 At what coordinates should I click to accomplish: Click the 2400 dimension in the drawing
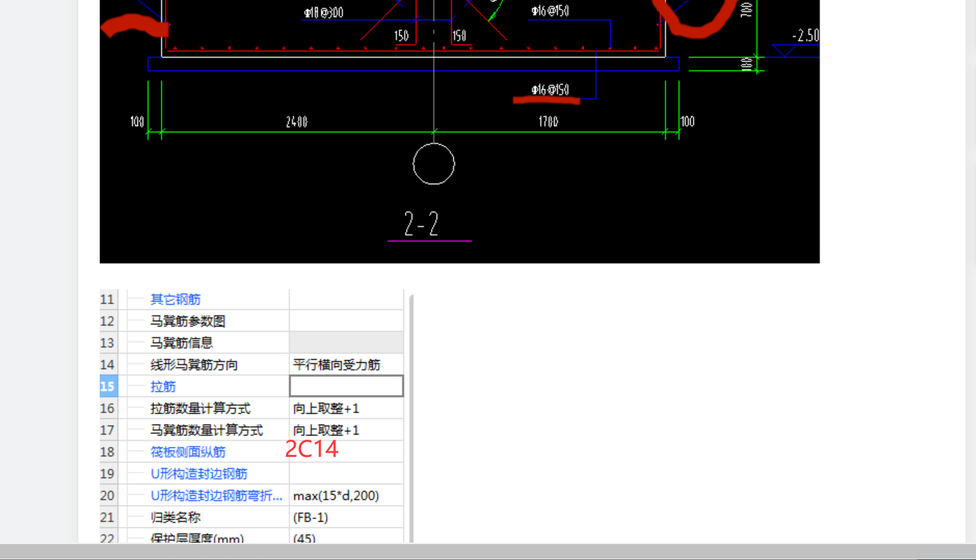pyautogui.click(x=296, y=122)
